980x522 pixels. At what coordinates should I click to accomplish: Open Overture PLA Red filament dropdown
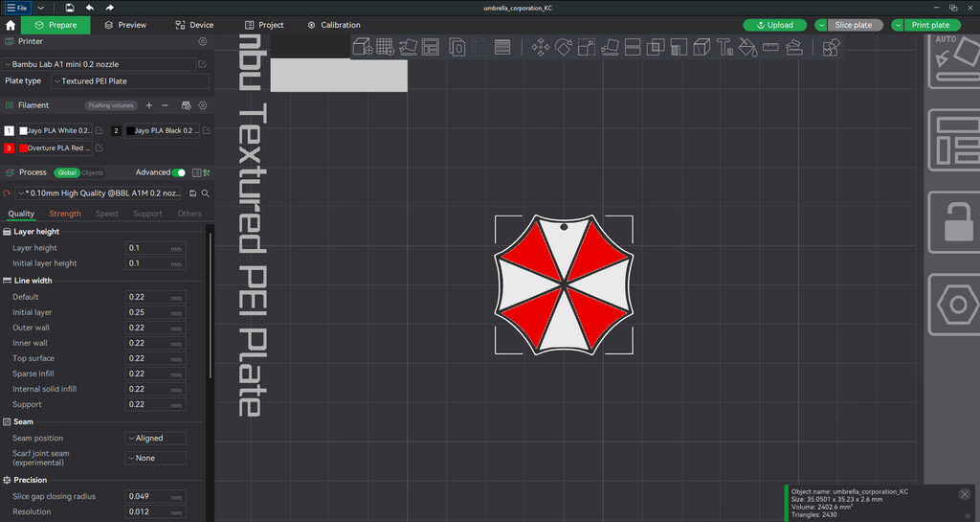pyautogui.click(x=55, y=148)
